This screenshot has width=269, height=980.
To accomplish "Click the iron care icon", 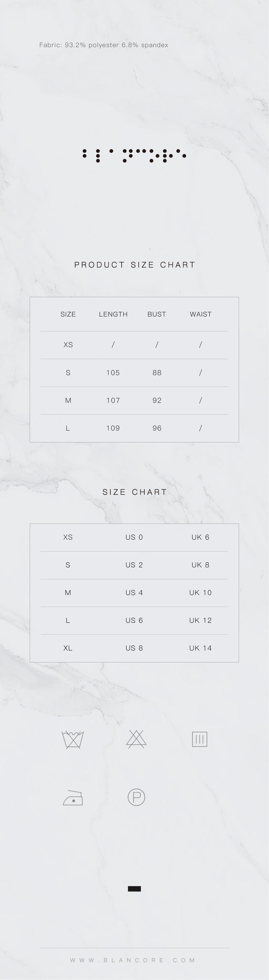I will click(x=73, y=798).
